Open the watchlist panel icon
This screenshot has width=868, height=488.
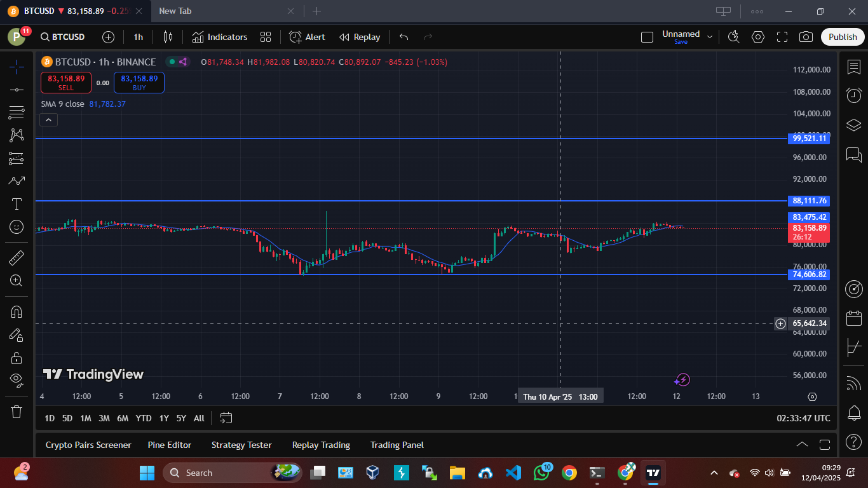pos(854,67)
